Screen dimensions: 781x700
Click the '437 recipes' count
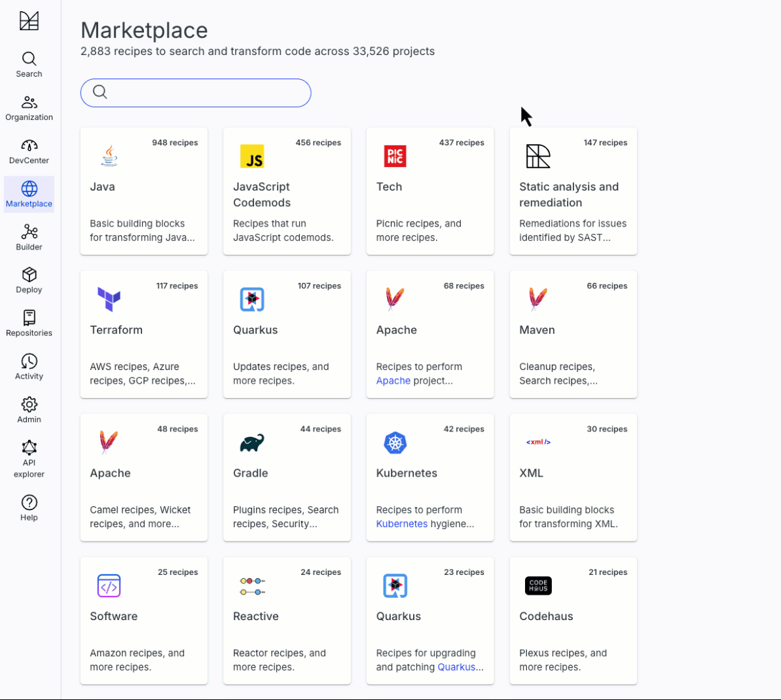click(x=462, y=143)
